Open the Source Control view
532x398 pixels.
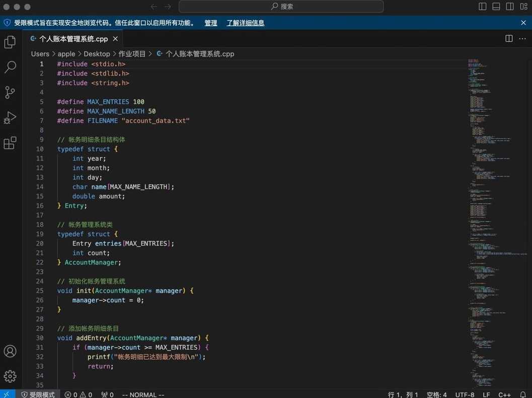(10, 92)
